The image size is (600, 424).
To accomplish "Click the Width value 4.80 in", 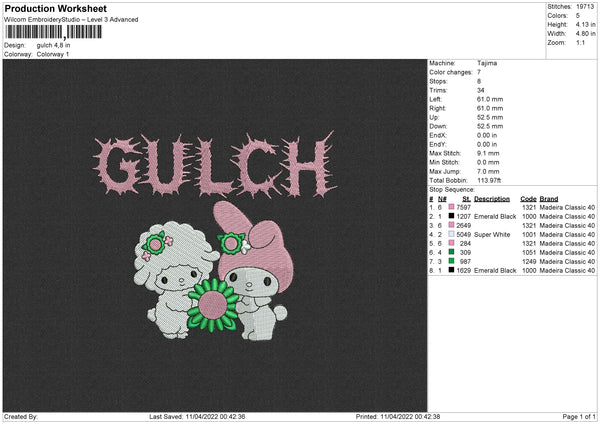I will 585,34.
